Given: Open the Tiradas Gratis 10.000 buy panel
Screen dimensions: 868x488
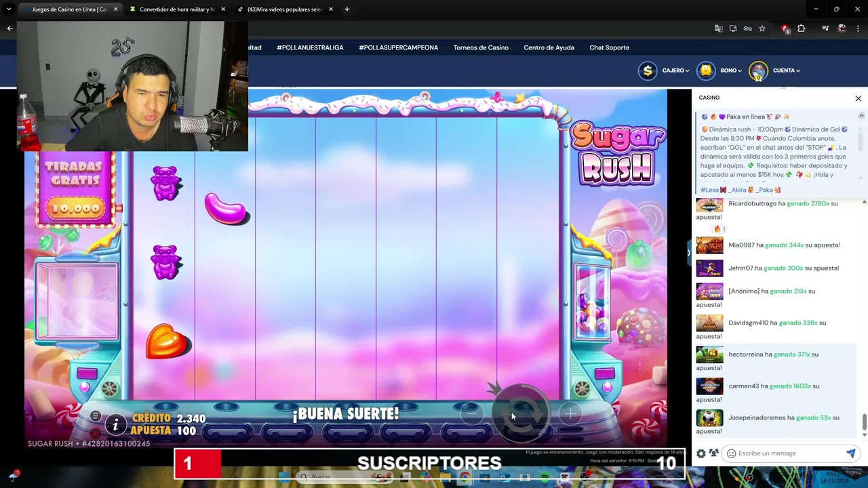Looking at the screenshot, I should coord(76,190).
